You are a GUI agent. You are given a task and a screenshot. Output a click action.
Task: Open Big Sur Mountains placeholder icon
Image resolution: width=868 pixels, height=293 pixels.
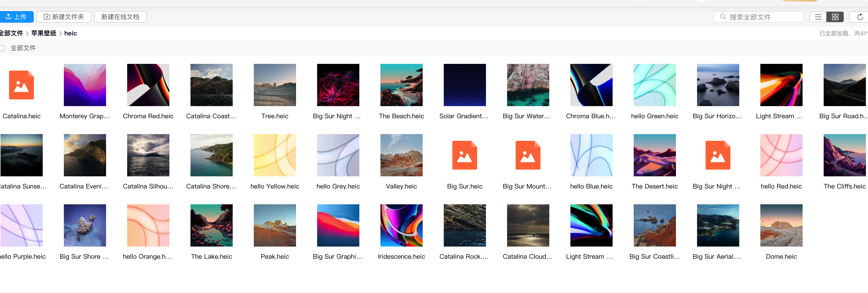528,155
